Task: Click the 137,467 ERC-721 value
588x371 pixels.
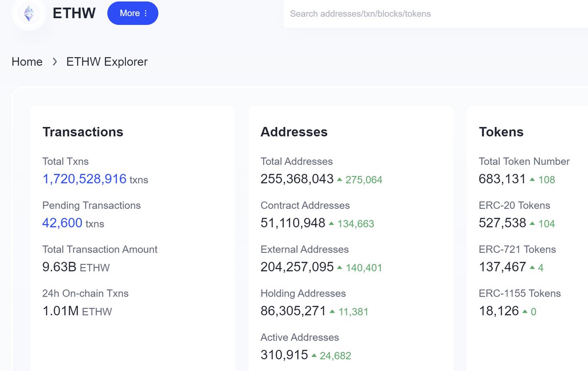Action: click(x=502, y=267)
